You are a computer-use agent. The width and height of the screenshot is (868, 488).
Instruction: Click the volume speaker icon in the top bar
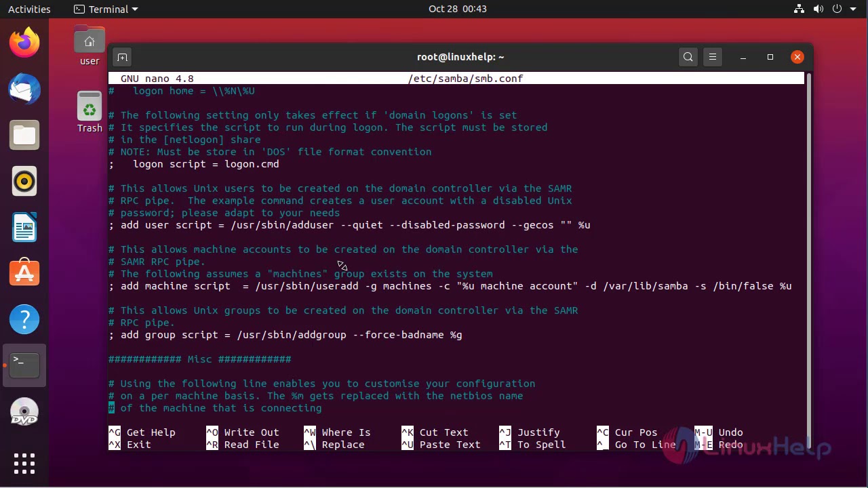pyautogui.click(x=818, y=9)
